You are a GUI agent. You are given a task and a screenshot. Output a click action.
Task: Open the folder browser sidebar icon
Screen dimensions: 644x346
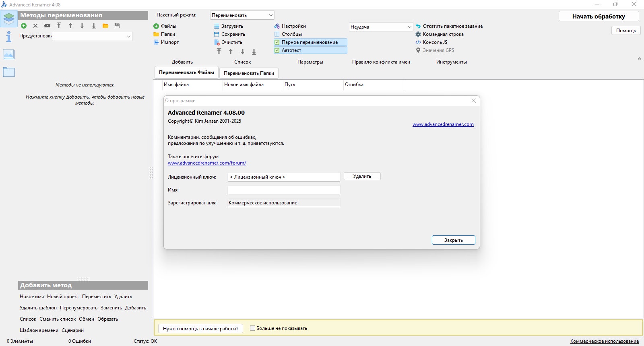tap(9, 72)
